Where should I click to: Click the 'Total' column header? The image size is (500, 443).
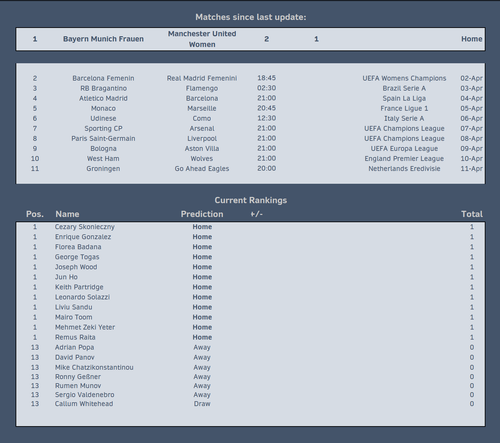(x=472, y=214)
